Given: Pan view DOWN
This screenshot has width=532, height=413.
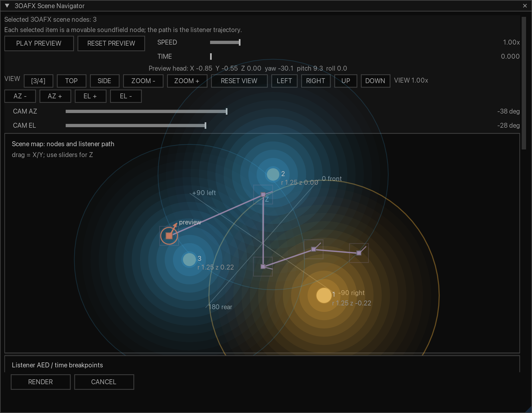Looking at the screenshot, I should coord(375,81).
